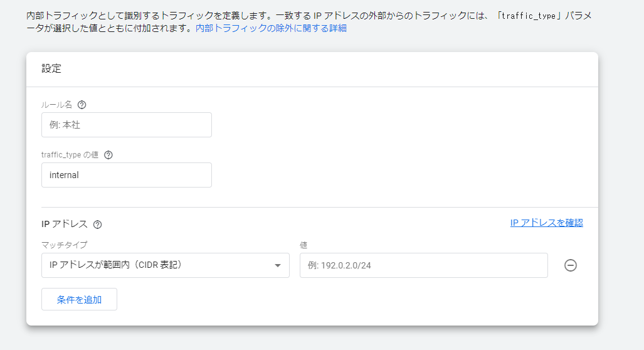This screenshot has height=350, width=644.
Task: Click help icon beside IP アドレス heading
Action: 97,225
